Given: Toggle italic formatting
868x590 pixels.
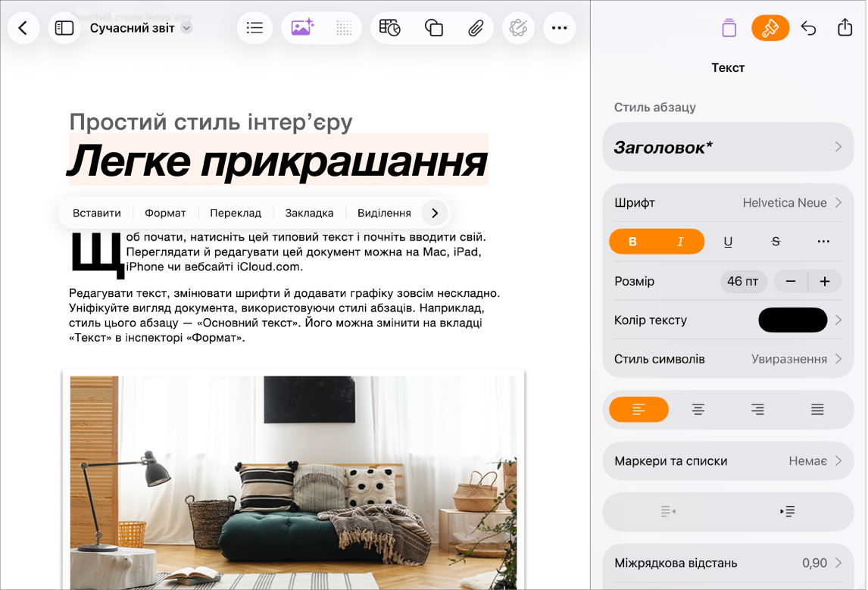Looking at the screenshot, I should click(680, 242).
